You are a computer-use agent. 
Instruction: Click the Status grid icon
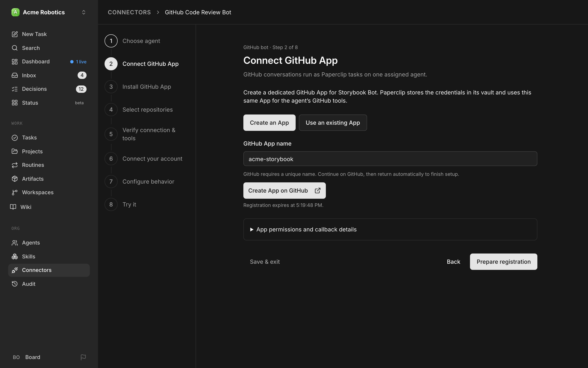coord(14,103)
